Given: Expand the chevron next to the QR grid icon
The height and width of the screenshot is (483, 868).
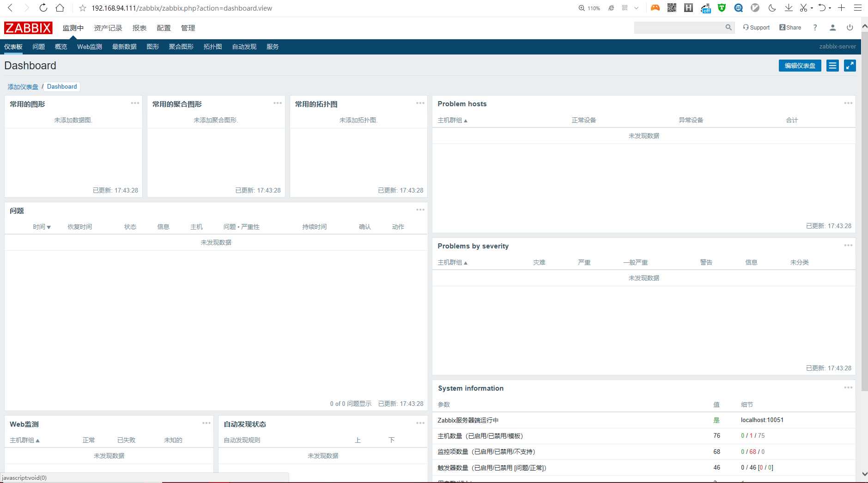Looking at the screenshot, I should point(636,8).
